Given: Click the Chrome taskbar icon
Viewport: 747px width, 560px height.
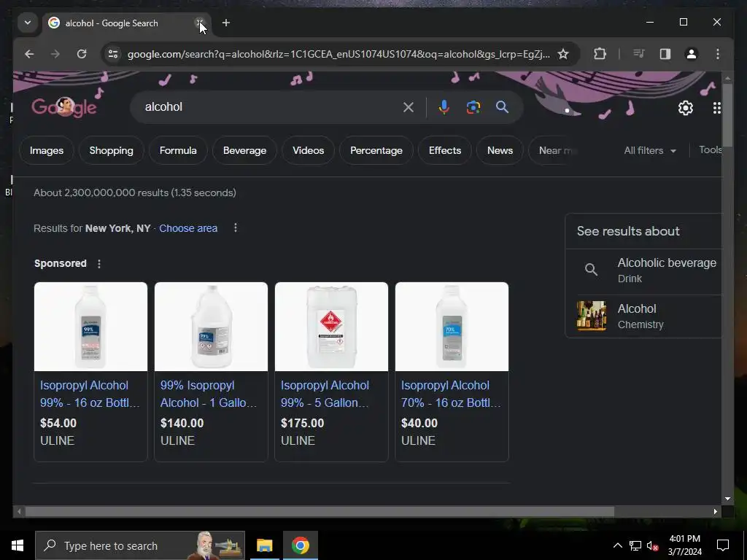Looking at the screenshot, I should pos(300,545).
